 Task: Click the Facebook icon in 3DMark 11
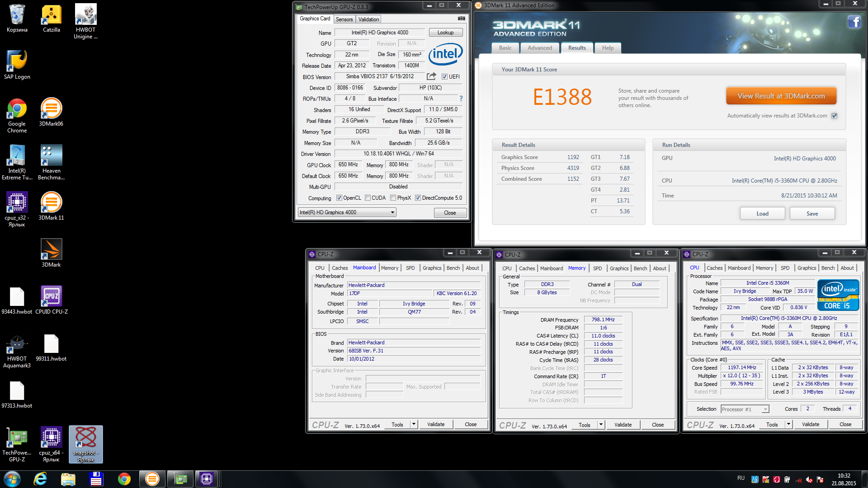click(854, 22)
